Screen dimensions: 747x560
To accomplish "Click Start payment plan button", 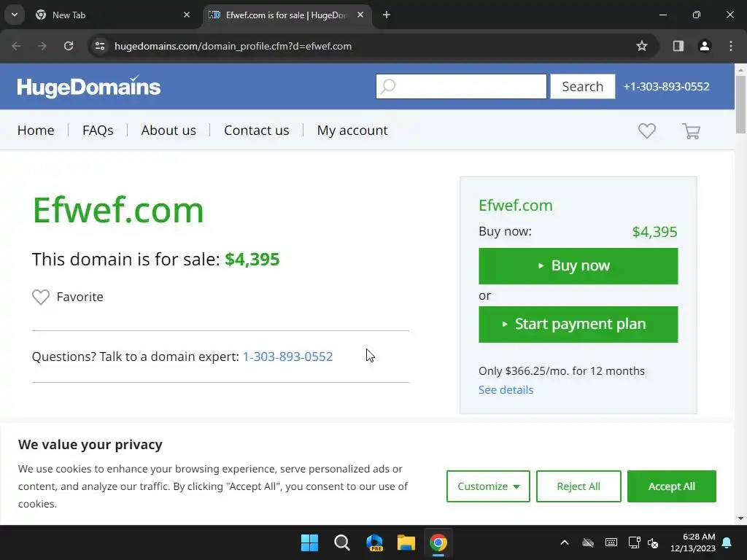I will coord(578,324).
